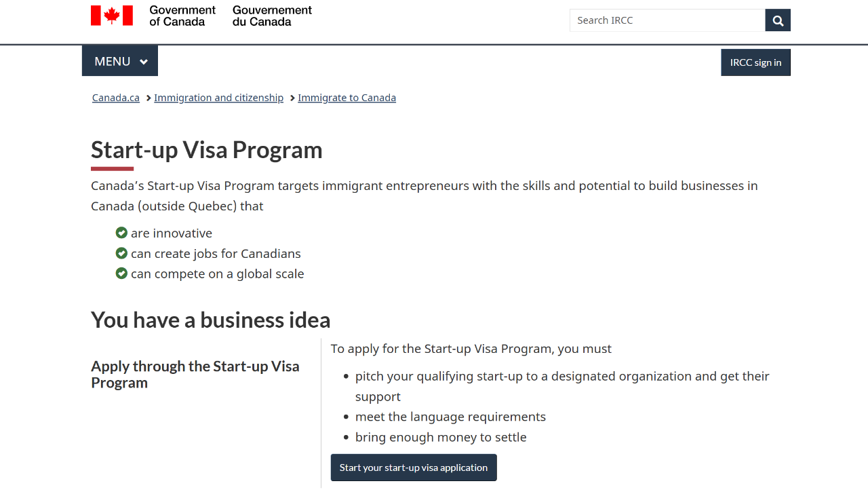
Task: Click the checkmark beside 'can compete on a global scale'
Action: [121, 273]
